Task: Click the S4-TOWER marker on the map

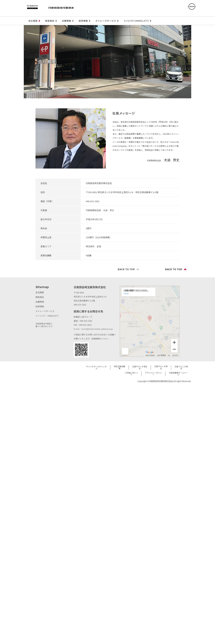Action: 166,338
